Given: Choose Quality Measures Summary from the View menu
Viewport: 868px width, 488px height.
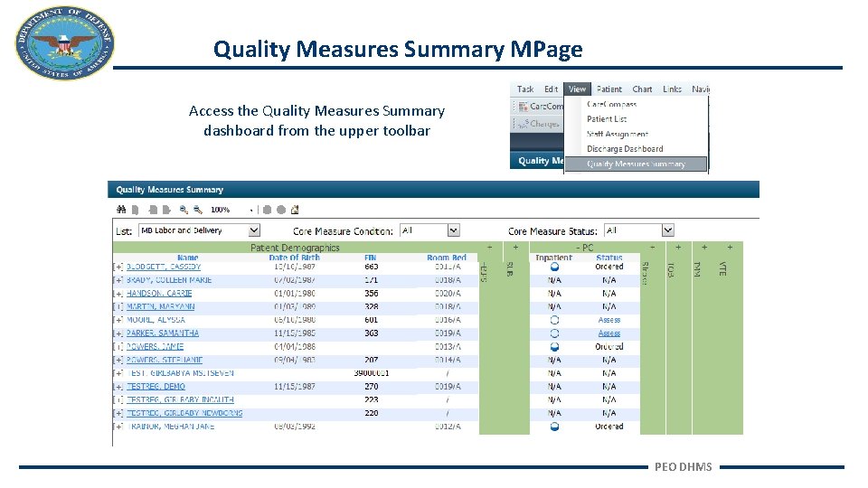Looking at the screenshot, I should (x=636, y=164).
